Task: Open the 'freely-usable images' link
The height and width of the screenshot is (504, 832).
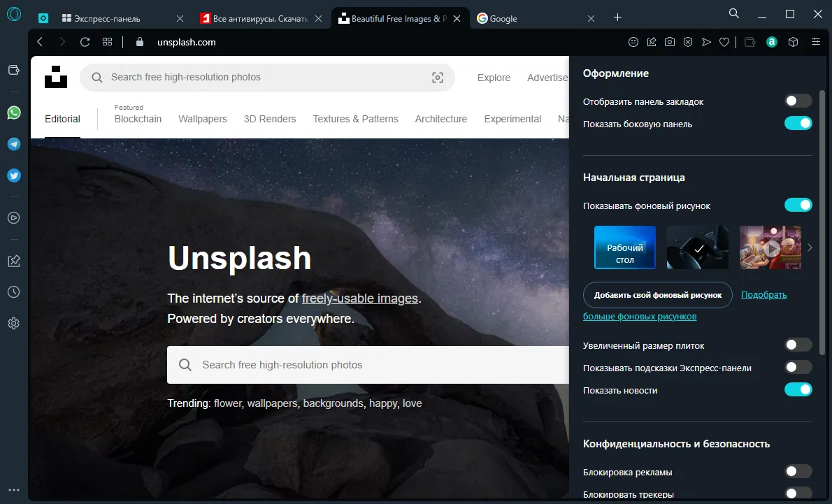Action: tap(360, 298)
